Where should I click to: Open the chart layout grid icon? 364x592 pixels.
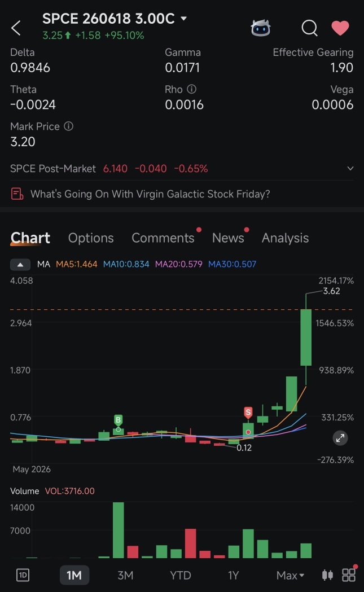click(349, 575)
